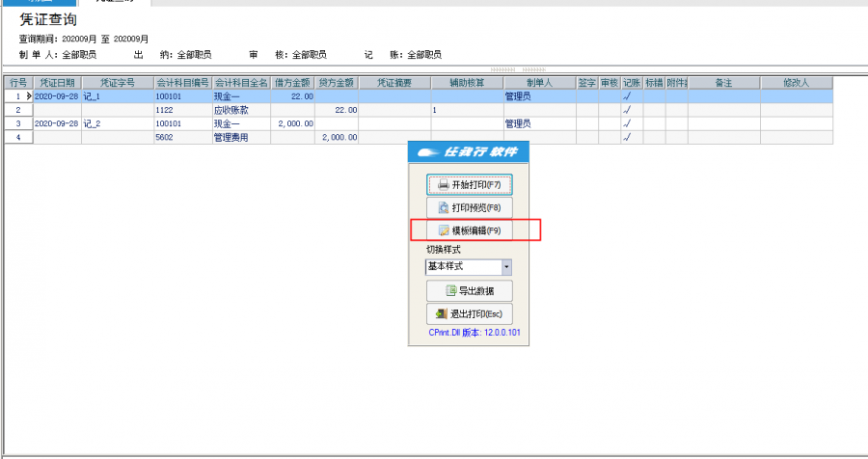Click the CPrint.Dll 版本 12.0.0.101 text
868x459 pixels.
[x=475, y=333]
